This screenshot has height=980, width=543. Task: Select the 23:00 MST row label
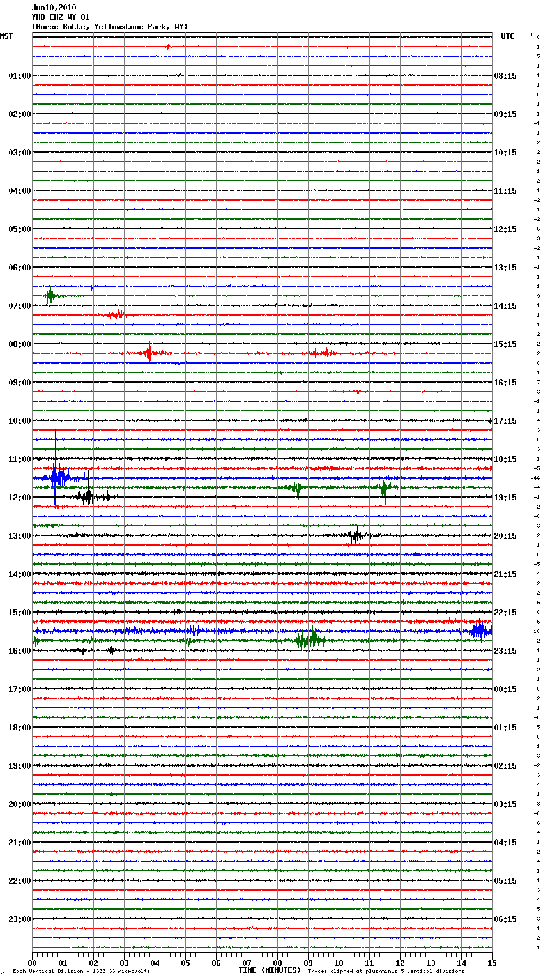(x=19, y=919)
